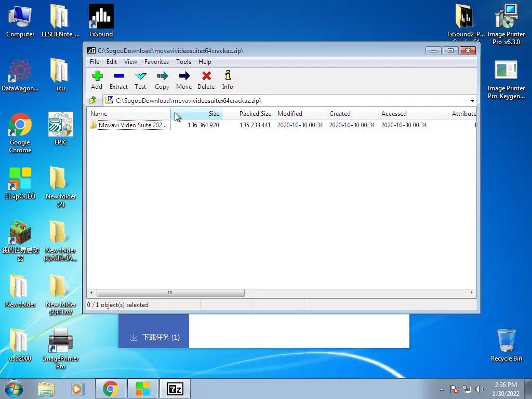This screenshot has height=399, width=532.
Task: Open the Edit menu
Action: tap(112, 62)
